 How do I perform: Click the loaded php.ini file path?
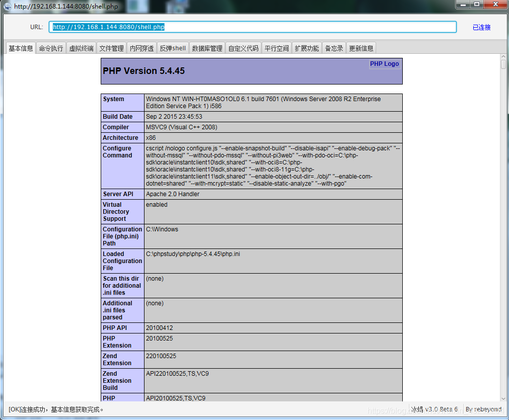pyautogui.click(x=193, y=254)
